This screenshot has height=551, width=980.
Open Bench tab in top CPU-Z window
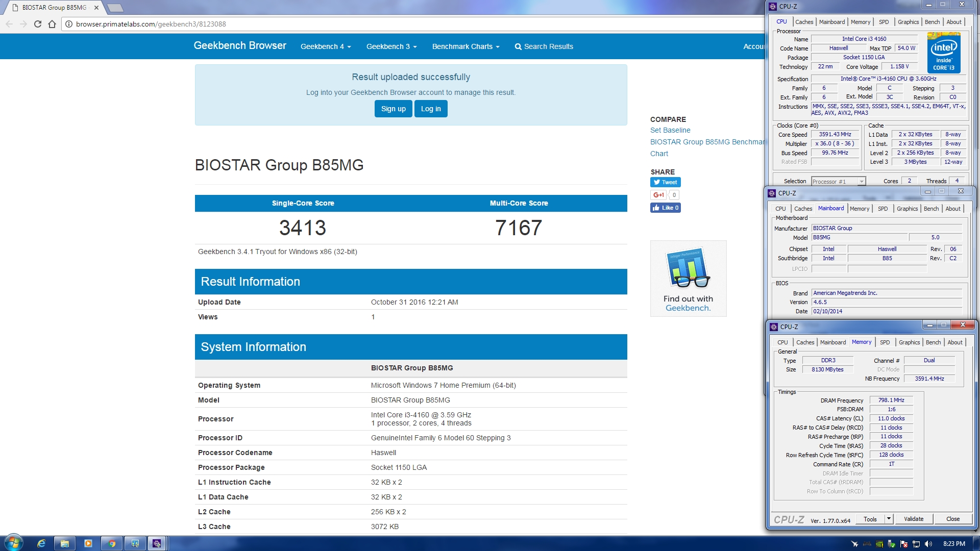point(932,22)
